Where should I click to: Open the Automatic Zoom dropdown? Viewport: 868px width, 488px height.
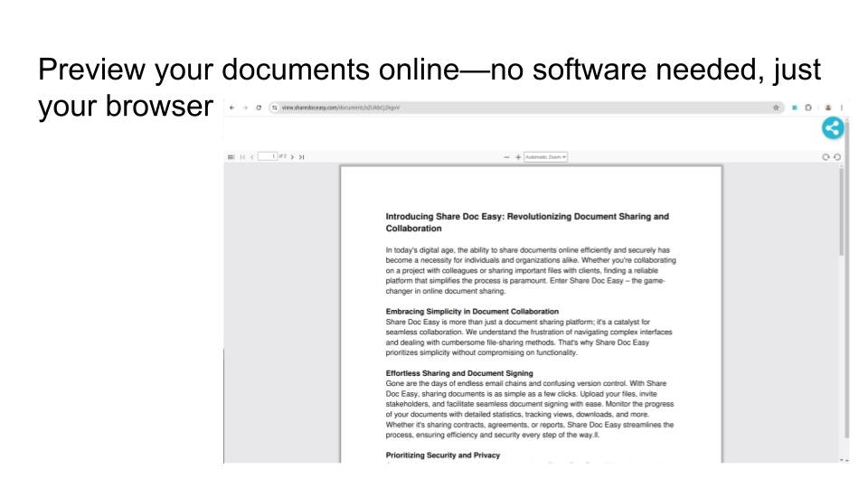(546, 157)
